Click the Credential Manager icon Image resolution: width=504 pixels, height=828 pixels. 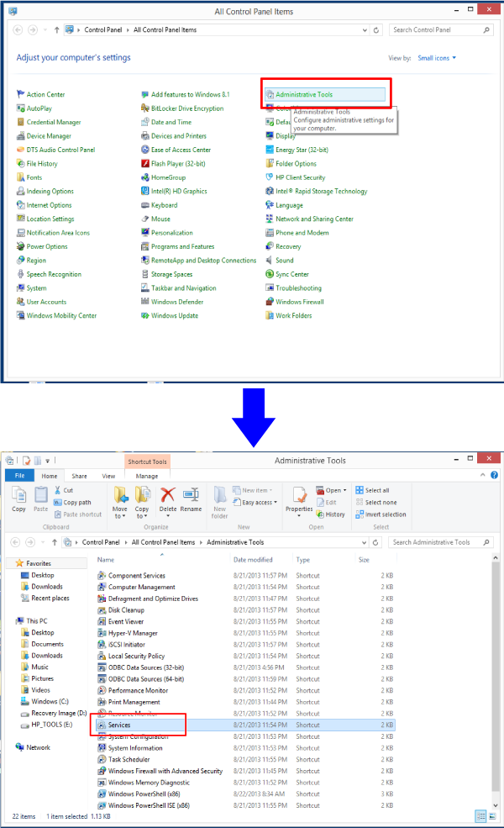21,122
